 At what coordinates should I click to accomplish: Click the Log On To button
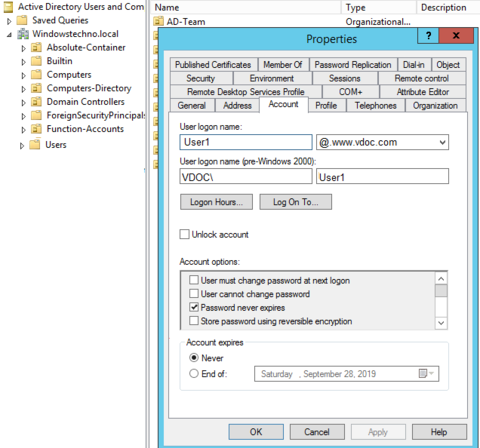point(296,202)
